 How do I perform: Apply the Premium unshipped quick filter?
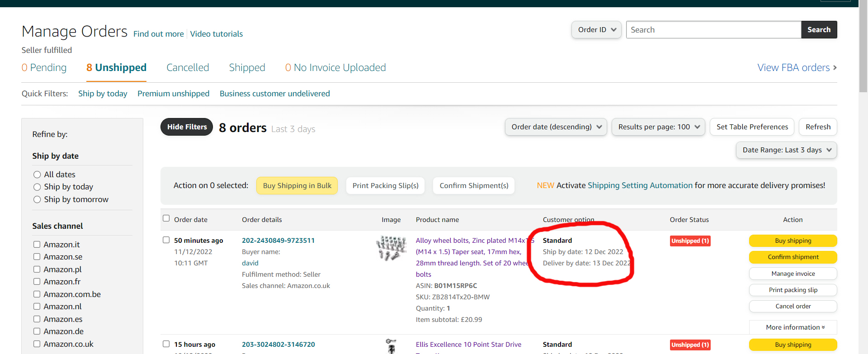pyautogui.click(x=173, y=94)
